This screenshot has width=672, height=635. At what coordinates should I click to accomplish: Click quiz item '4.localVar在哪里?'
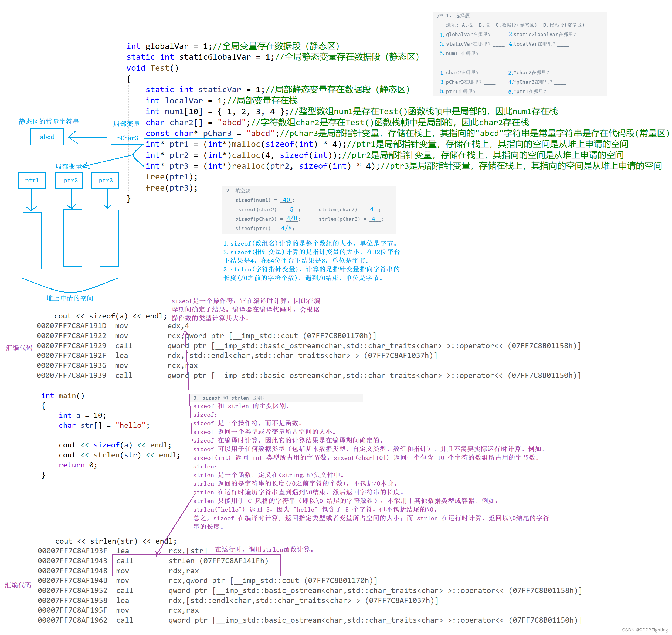[x=539, y=44]
